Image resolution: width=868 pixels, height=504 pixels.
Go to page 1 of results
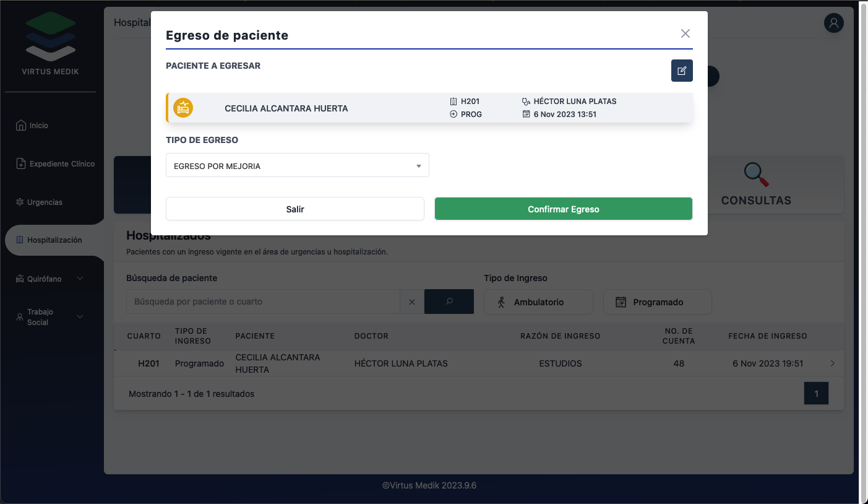[816, 394]
